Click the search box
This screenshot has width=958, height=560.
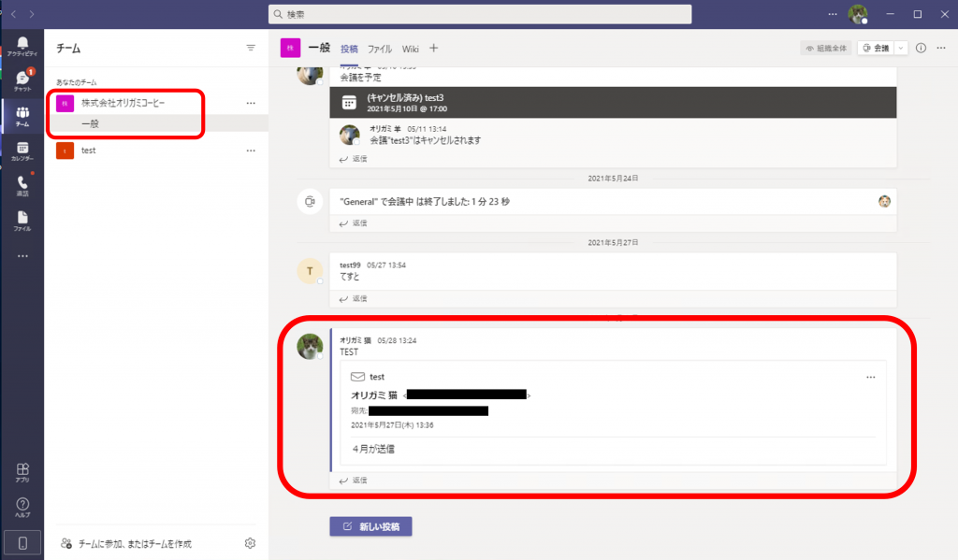[x=480, y=14]
